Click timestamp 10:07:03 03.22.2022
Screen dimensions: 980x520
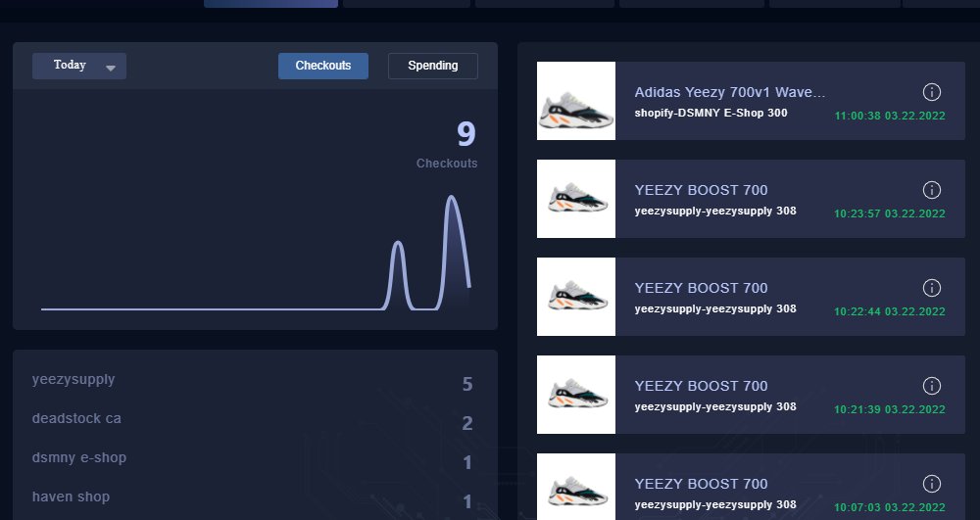click(890, 508)
